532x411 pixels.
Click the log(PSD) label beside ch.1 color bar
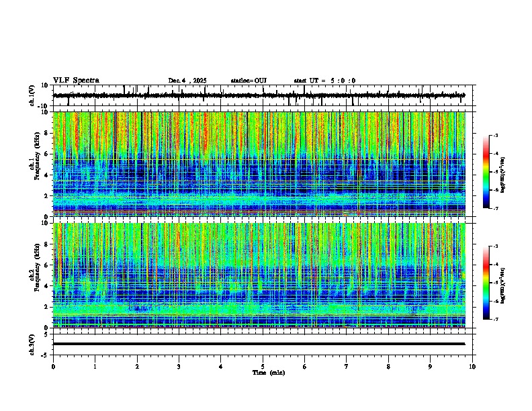click(502, 175)
